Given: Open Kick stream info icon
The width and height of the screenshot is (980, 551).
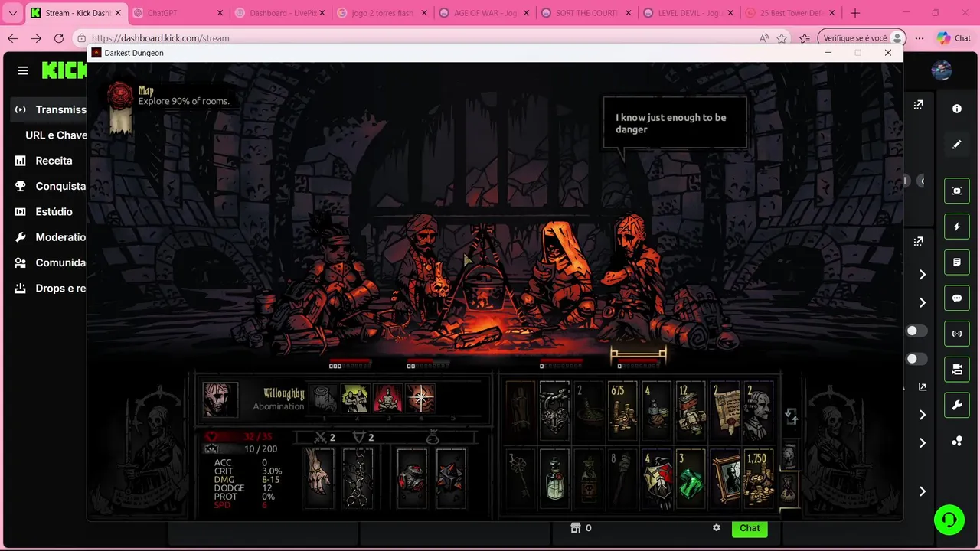Looking at the screenshot, I should (x=956, y=109).
